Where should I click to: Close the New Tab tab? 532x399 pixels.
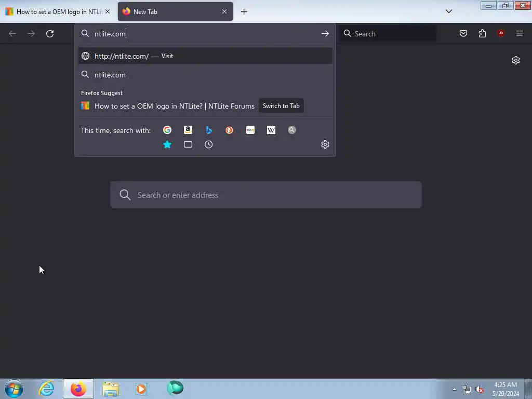(x=224, y=11)
